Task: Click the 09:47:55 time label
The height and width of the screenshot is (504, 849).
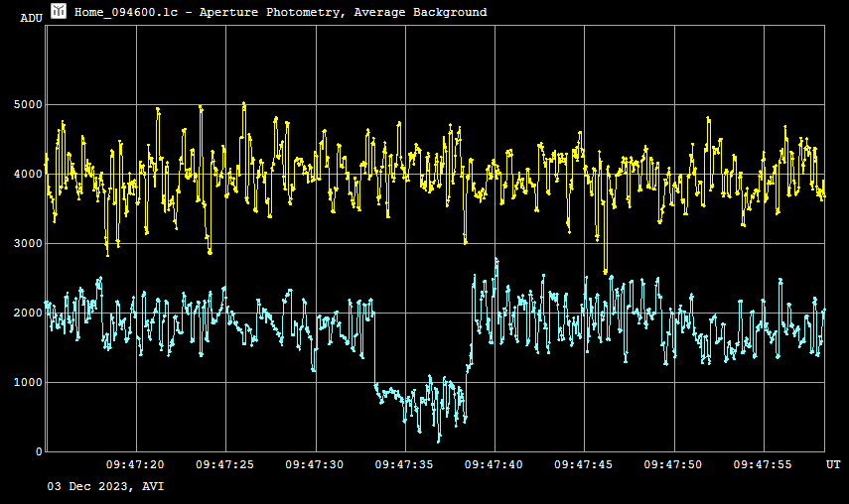Action: tap(763, 464)
